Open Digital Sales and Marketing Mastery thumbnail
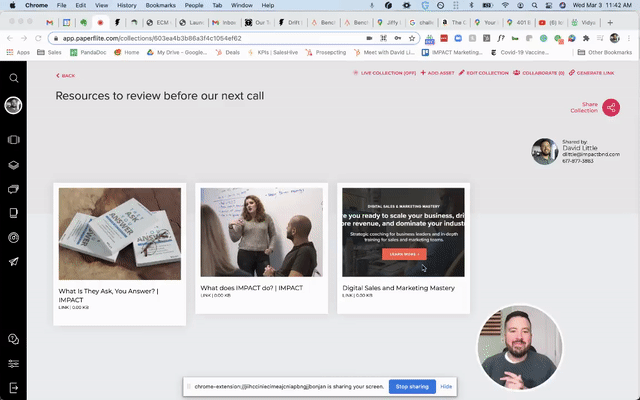 click(403, 232)
